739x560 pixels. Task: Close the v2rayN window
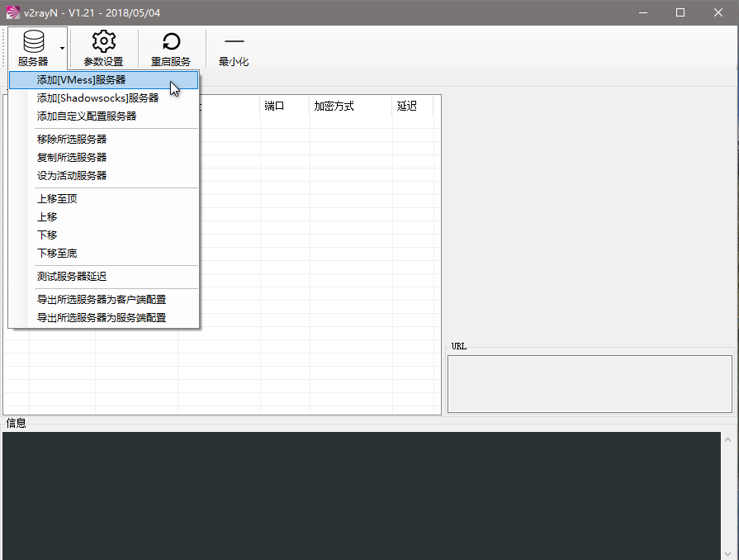[718, 12]
